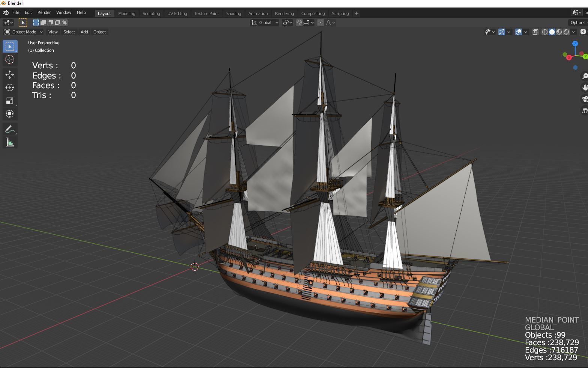
Task: Select the Select Box tool
Action: click(x=10, y=47)
